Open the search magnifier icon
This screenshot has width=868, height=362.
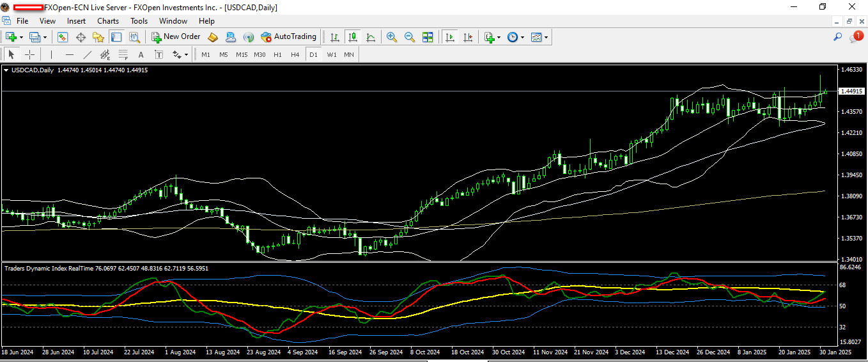pos(837,37)
